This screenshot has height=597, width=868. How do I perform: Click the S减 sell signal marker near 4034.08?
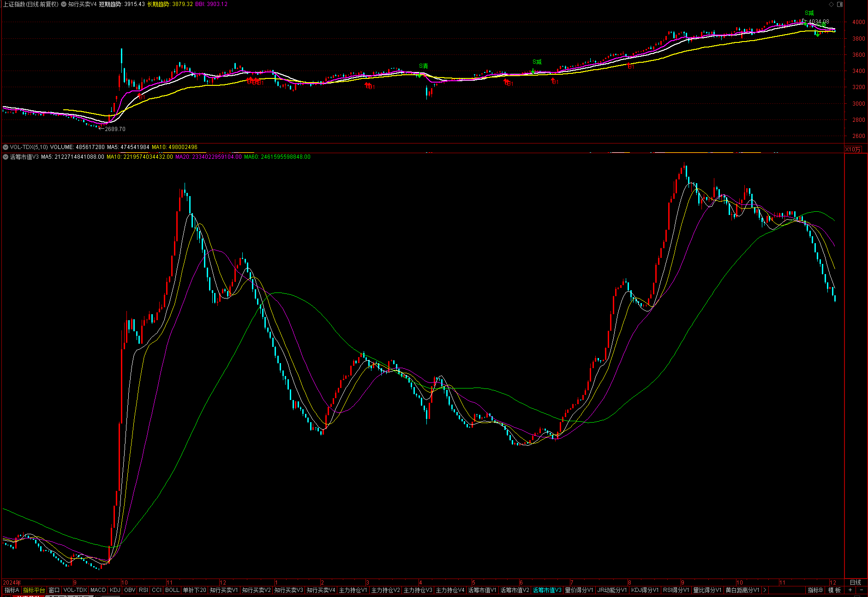pyautogui.click(x=809, y=13)
